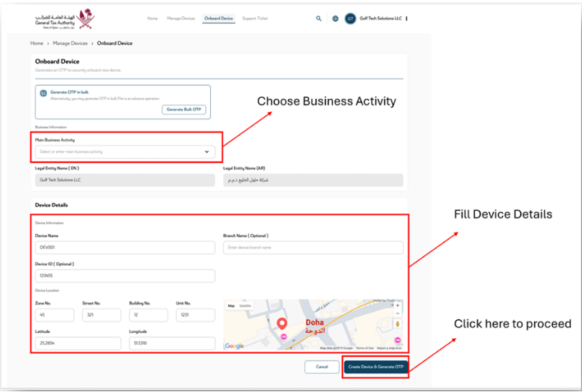
Task: Click the Device Details section heading
Action: point(51,205)
